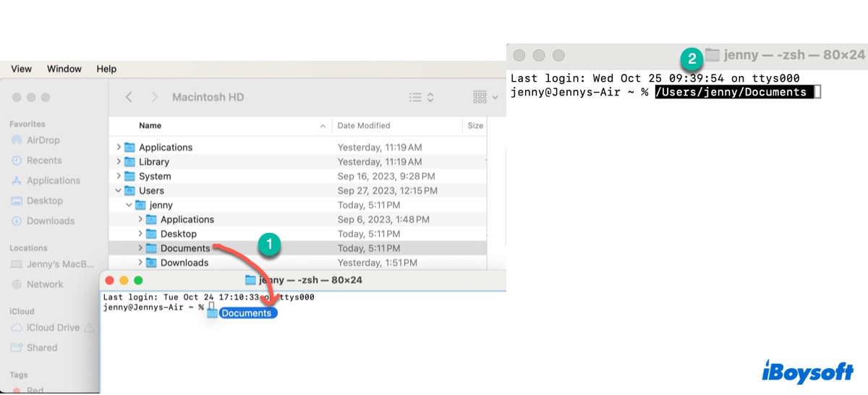Select Desktop folder under jenny

179,234
